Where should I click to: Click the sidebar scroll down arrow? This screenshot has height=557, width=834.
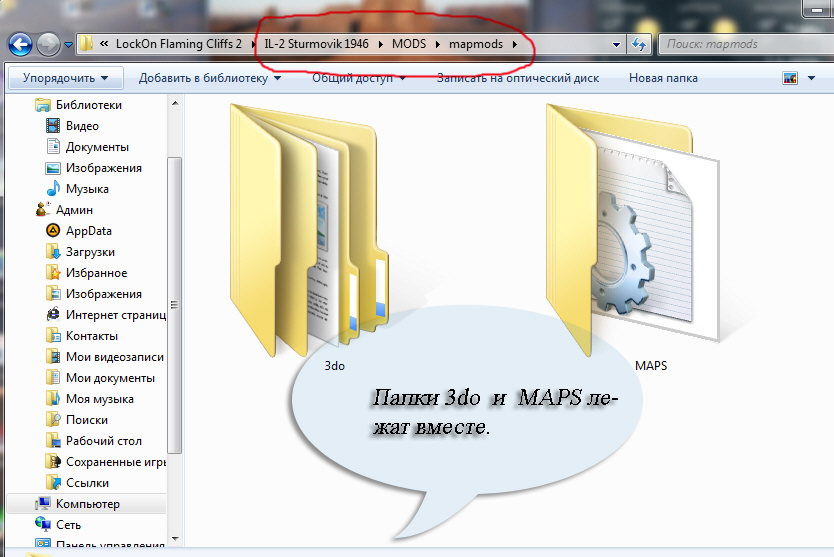tap(175, 539)
